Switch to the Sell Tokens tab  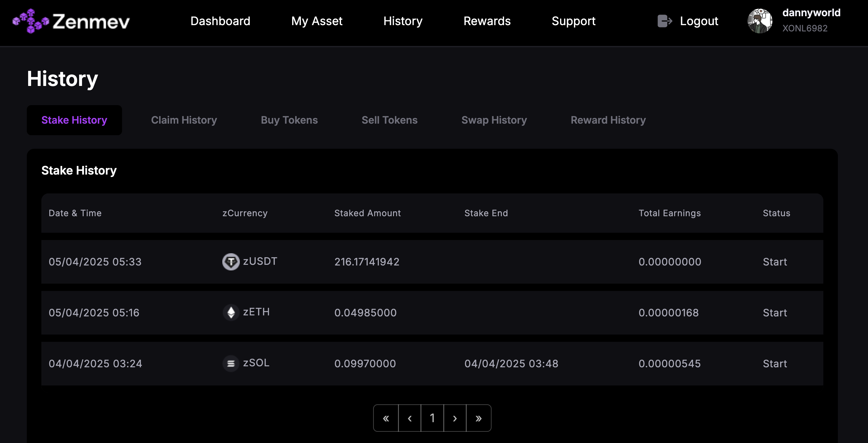(390, 120)
